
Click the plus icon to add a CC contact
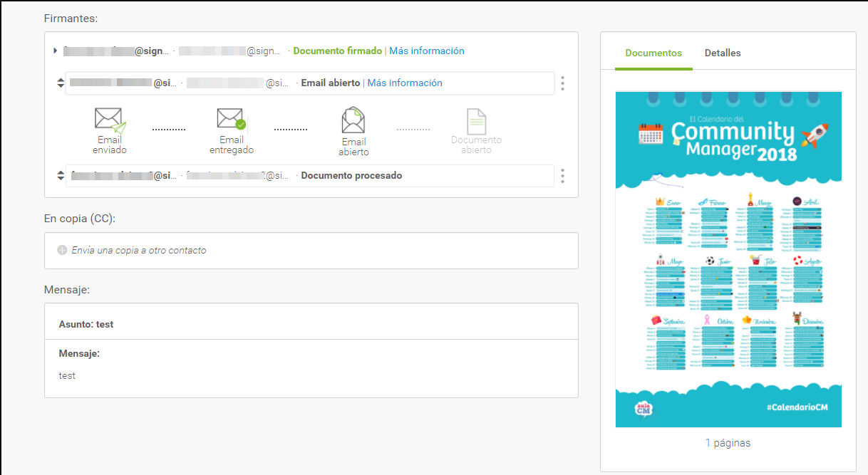62,250
